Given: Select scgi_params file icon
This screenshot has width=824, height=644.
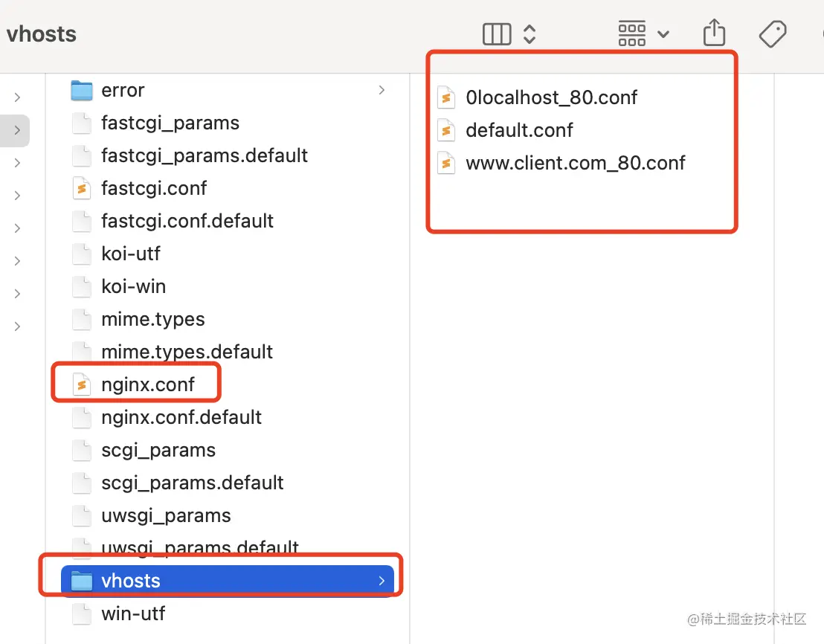Looking at the screenshot, I should [82, 450].
